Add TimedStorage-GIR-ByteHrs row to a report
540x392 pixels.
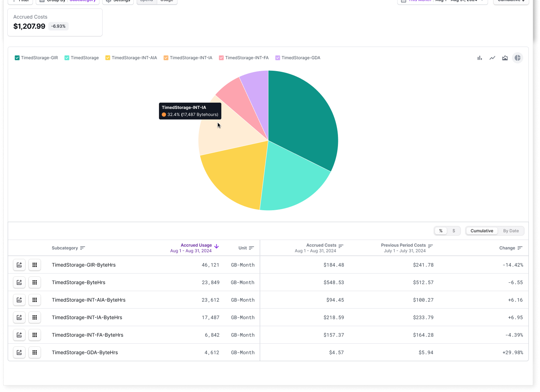click(19, 265)
